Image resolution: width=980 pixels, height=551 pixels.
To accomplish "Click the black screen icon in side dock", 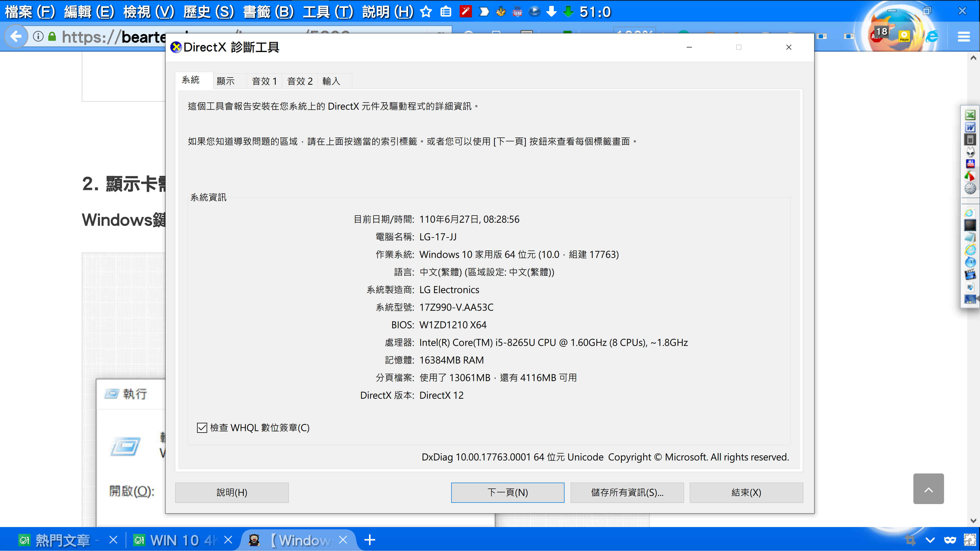I will pos(970,225).
